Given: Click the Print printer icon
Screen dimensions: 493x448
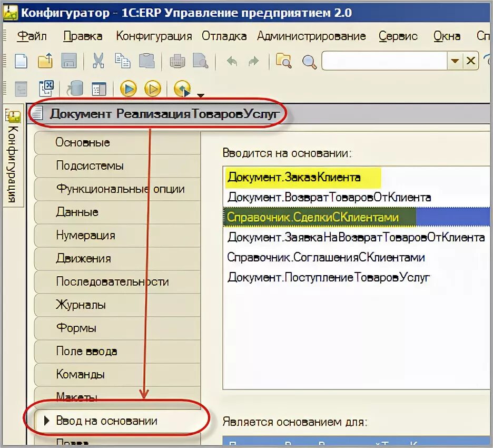Looking at the screenshot, I should pos(178,61).
